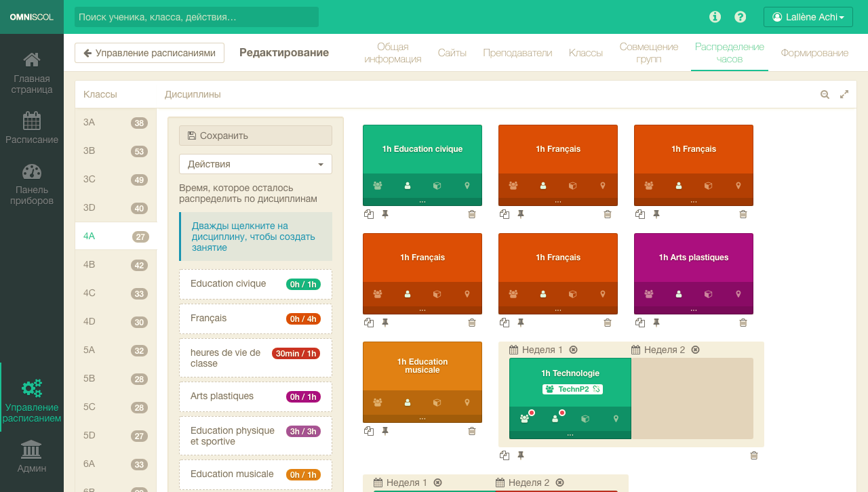Click the search field for students
Screen dimensions: 868x492
(x=197, y=17)
